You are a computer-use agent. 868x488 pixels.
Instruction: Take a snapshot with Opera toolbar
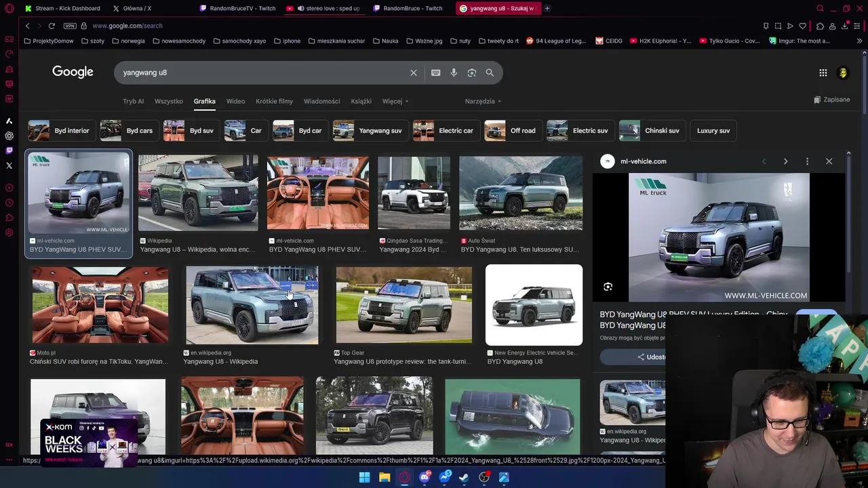click(778, 26)
